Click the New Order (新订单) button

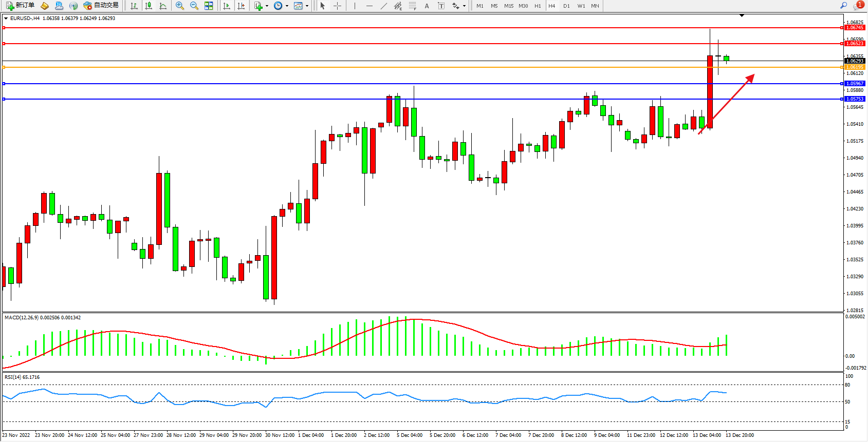[21, 6]
